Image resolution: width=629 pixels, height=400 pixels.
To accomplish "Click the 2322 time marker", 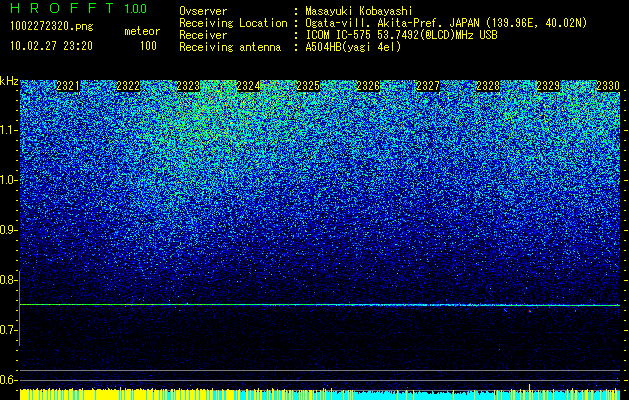I will point(128,86).
